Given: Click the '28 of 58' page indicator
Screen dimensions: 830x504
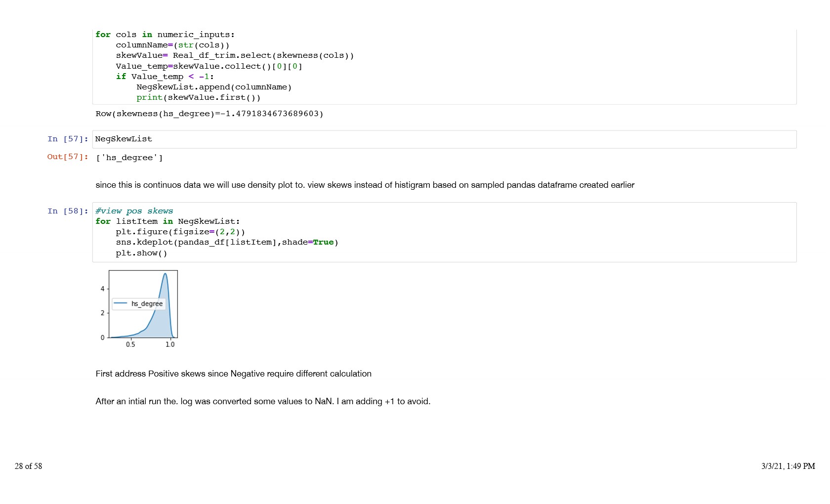Looking at the screenshot, I should tap(29, 466).
